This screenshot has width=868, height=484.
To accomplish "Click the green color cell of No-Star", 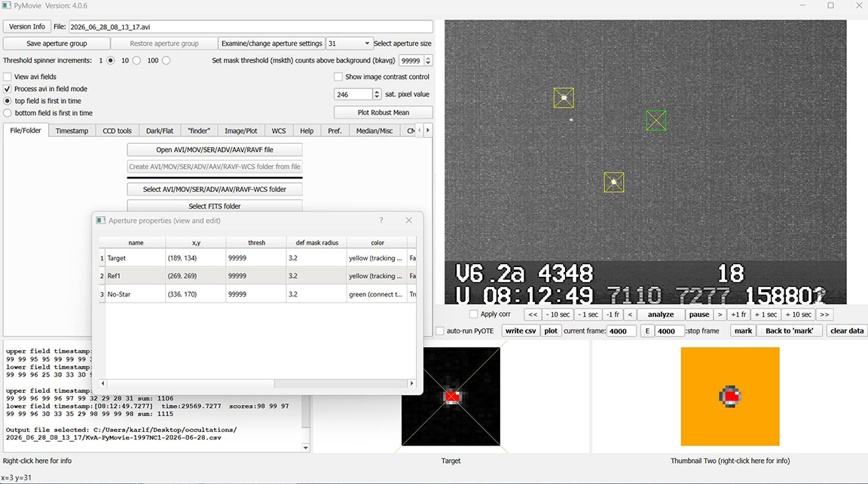I will pyautogui.click(x=377, y=294).
